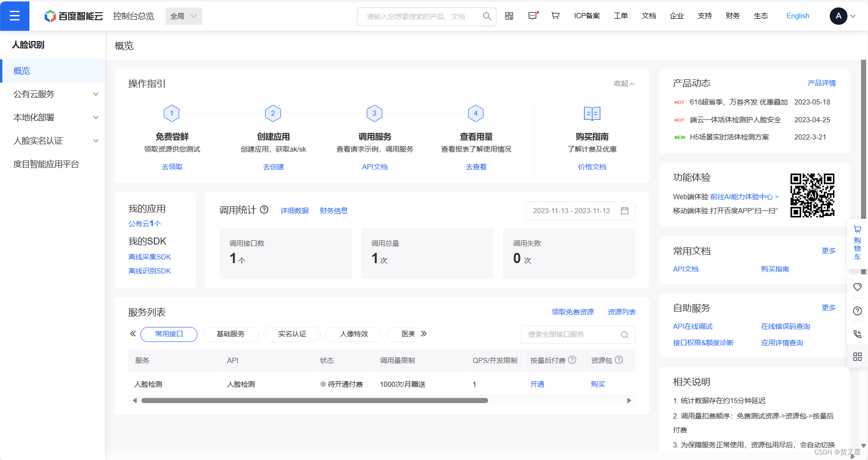Click the floating phone contact icon
The image size is (868, 460).
(x=857, y=334)
